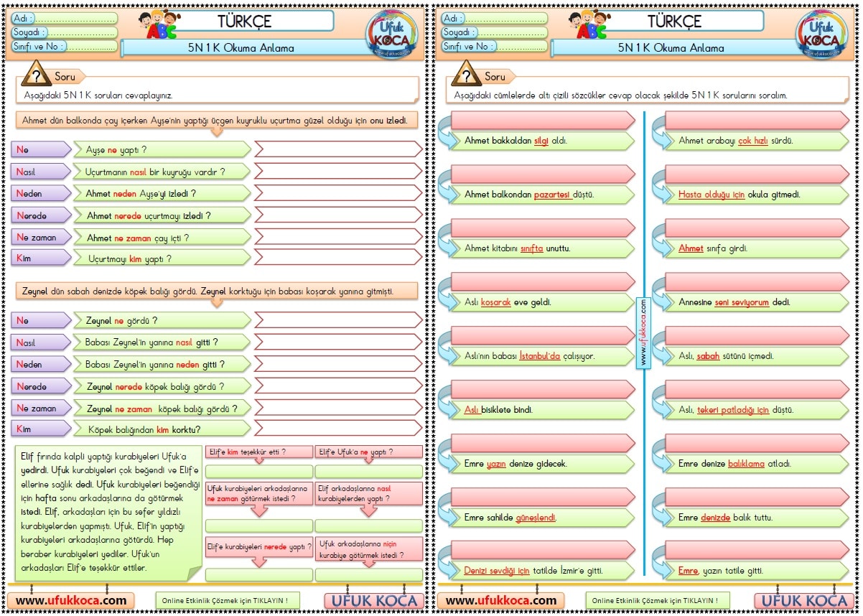Open the www.ufukkoca.com footer link, left page

(x=71, y=600)
